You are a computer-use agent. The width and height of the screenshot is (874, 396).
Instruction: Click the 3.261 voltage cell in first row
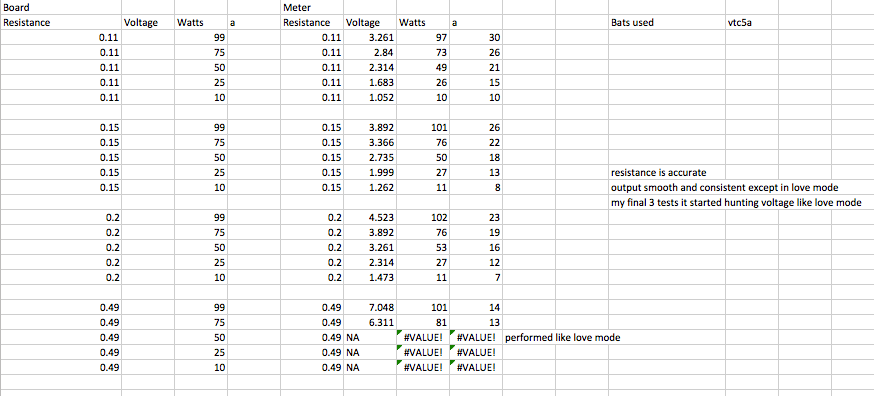(370, 38)
